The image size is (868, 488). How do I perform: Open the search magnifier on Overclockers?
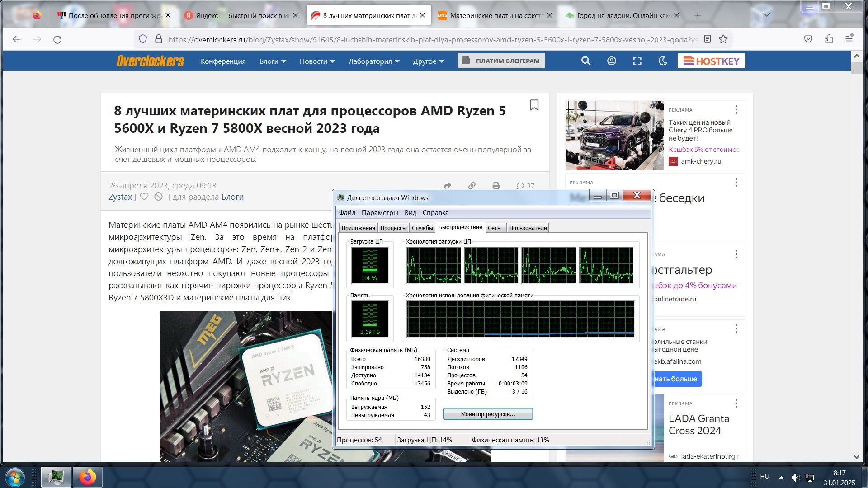pos(586,61)
